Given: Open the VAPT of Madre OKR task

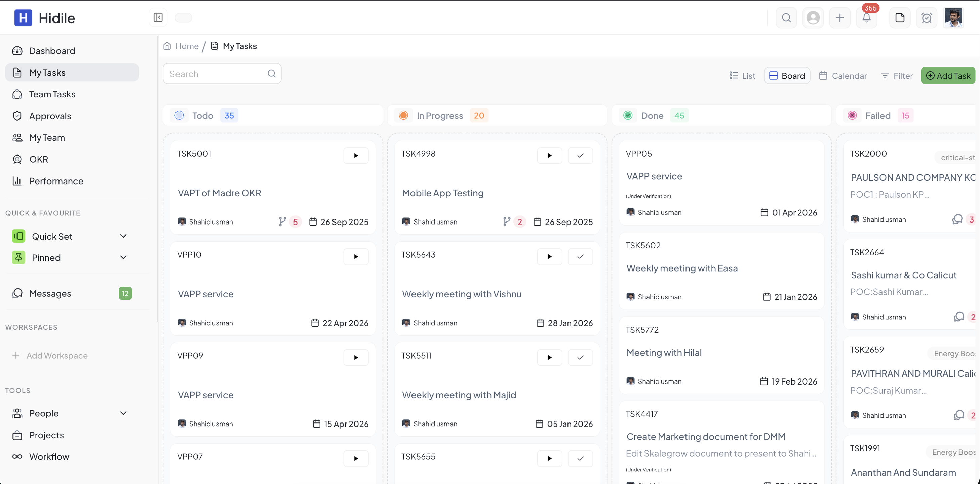Looking at the screenshot, I should [220, 193].
